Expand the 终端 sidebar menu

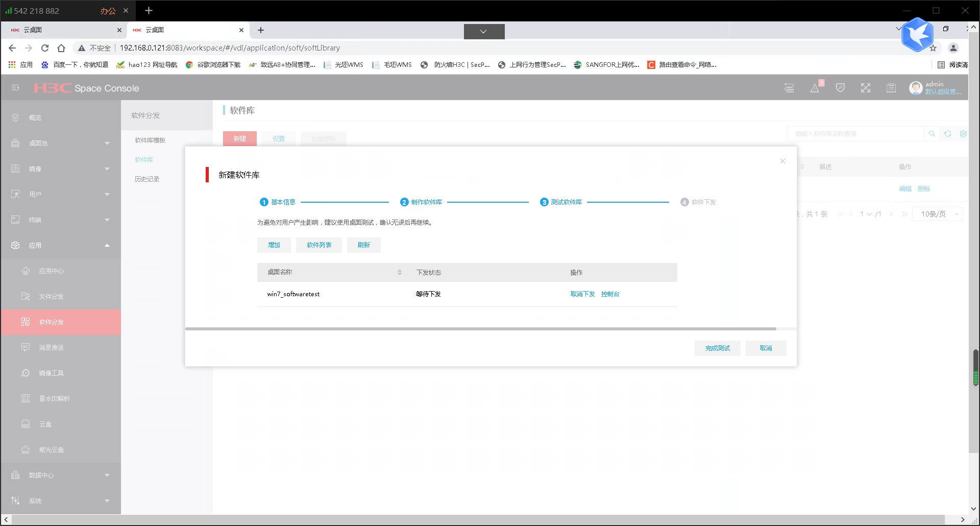pos(61,220)
